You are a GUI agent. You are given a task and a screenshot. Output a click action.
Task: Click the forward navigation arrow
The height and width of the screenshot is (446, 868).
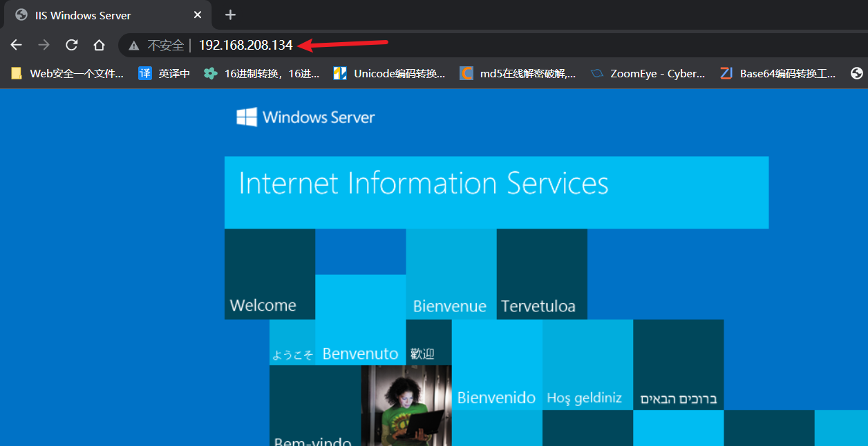[44, 44]
